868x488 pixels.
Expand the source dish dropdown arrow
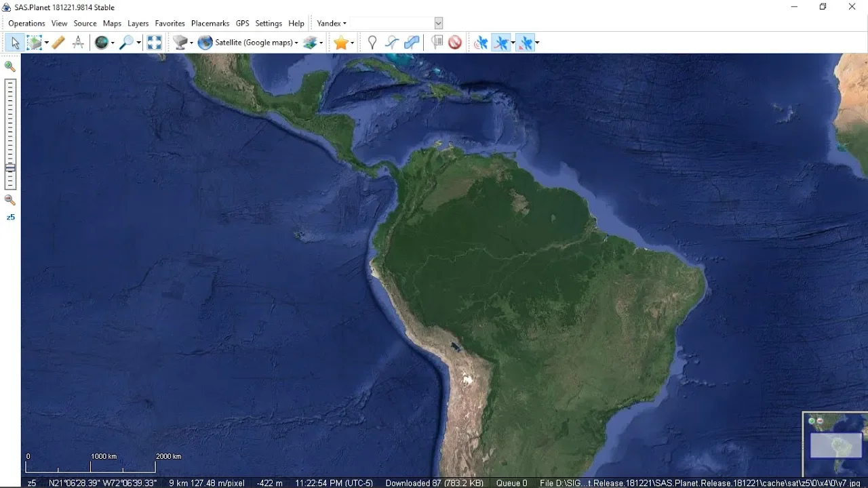tap(191, 43)
